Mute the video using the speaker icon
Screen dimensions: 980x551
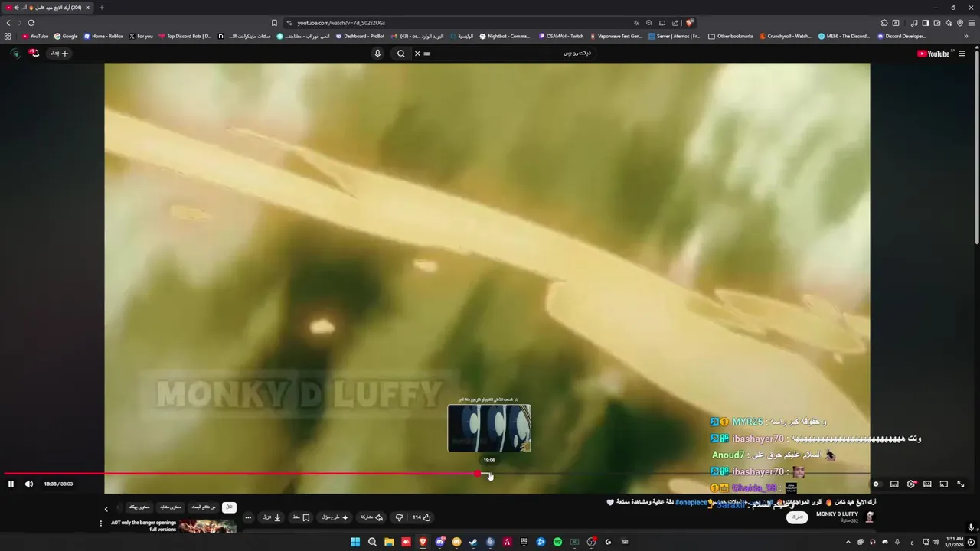click(29, 484)
